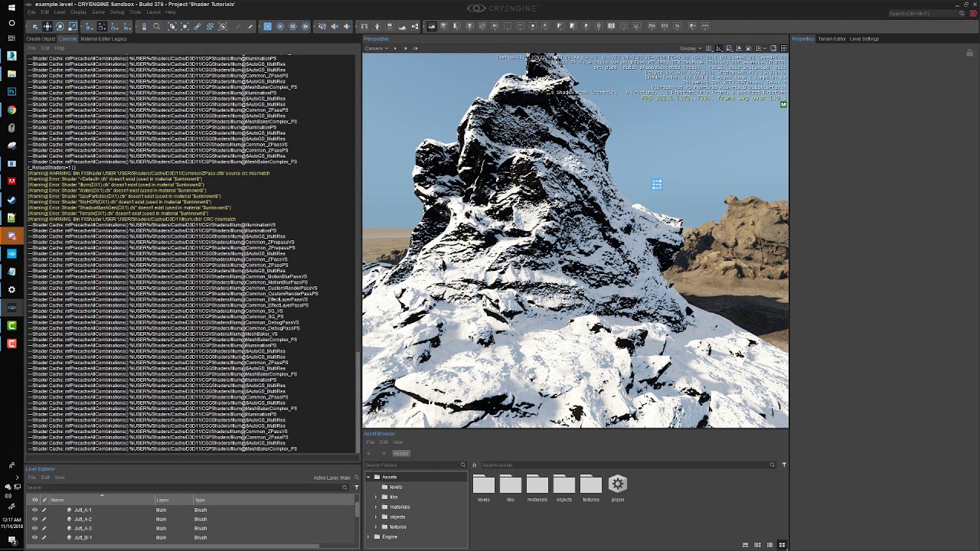Toggle the pencil edit icon for Jutt_A-2

44,519
